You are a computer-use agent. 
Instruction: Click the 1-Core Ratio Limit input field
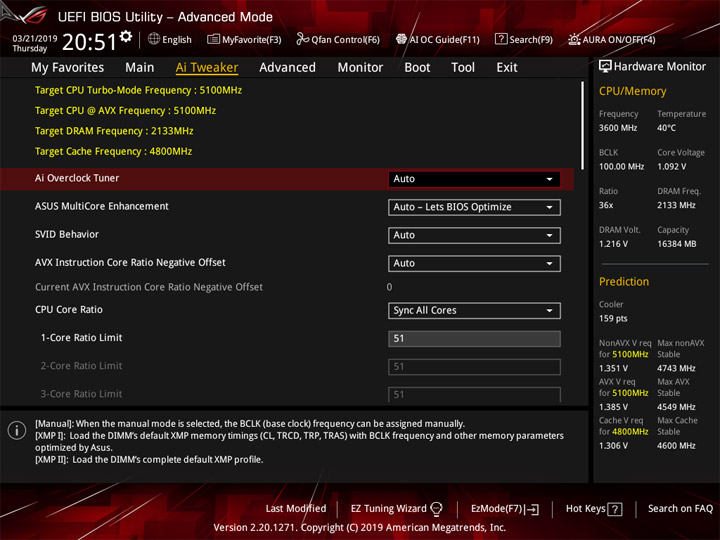[474, 338]
